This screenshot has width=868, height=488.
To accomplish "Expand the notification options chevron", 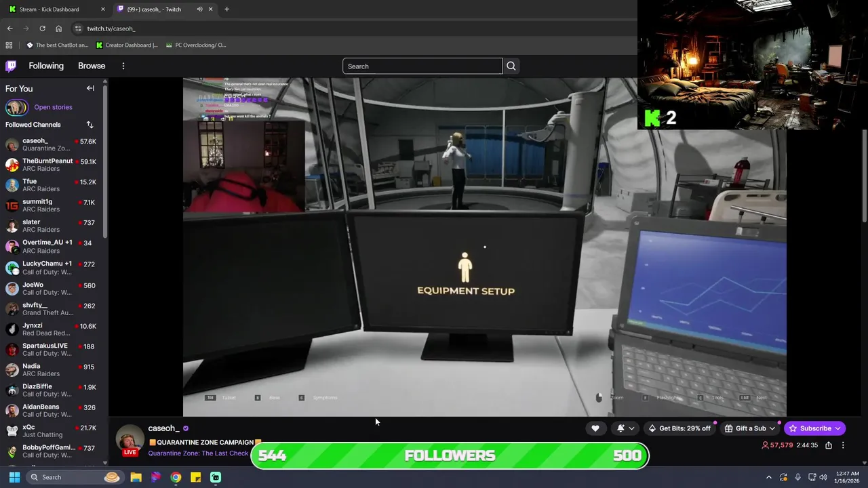I will click(x=632, y=428).
